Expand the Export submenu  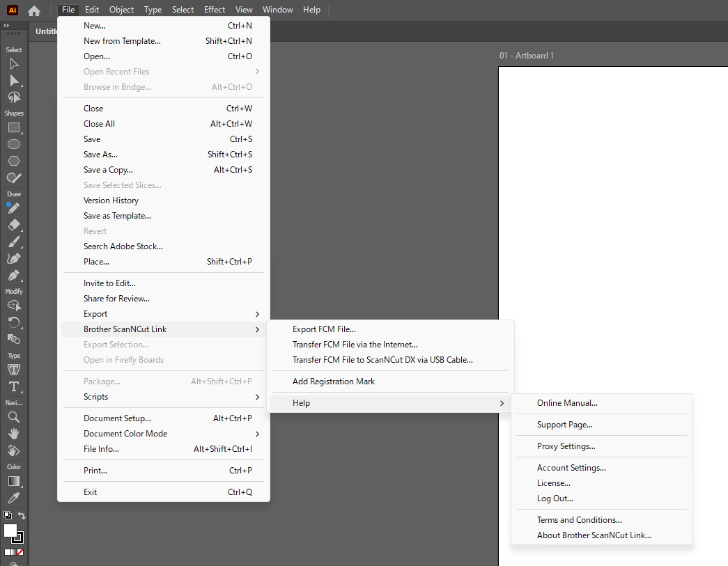tap(164, 314)
